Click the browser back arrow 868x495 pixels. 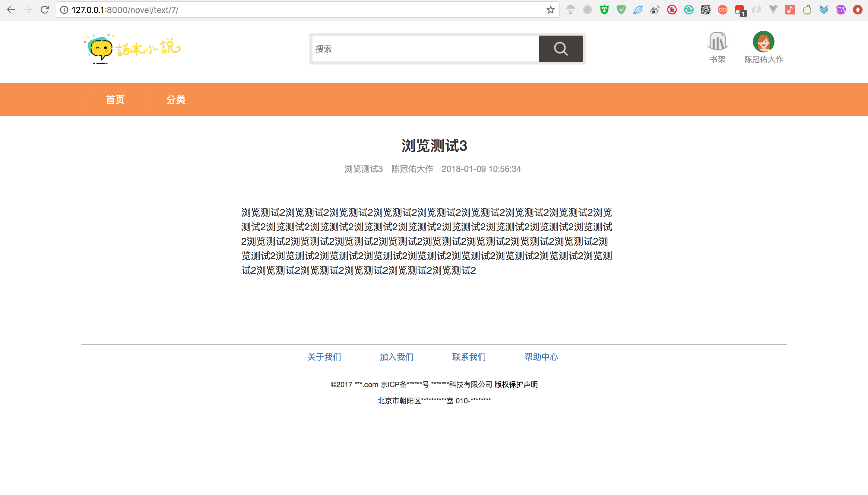[x=11, y=10]
